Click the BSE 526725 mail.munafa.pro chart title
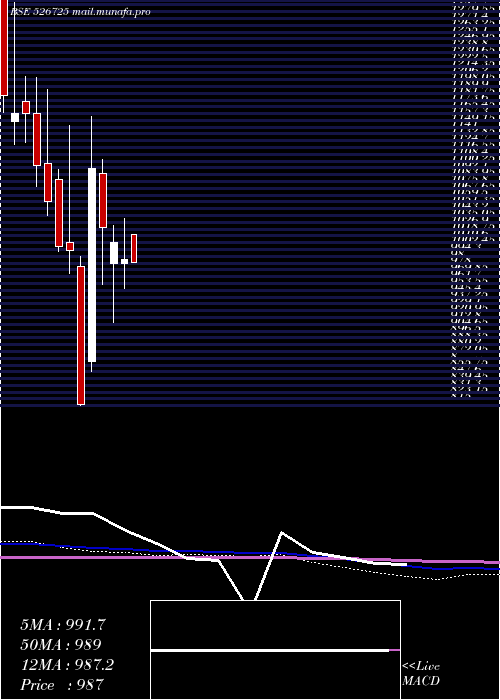The height and width of the screenshot is (700, 500). click(x=80, y=12)
